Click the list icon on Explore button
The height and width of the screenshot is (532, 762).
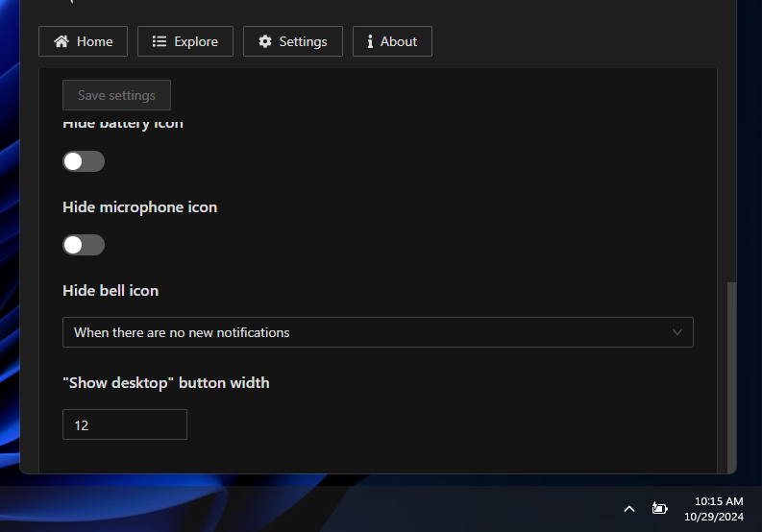pyautogui.click(x=160, y=41)
